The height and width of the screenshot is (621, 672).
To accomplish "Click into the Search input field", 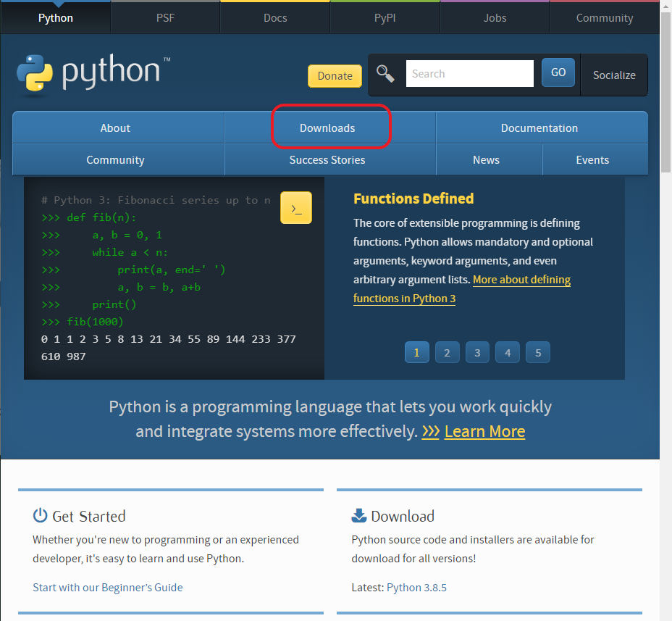I will [470, 73].
